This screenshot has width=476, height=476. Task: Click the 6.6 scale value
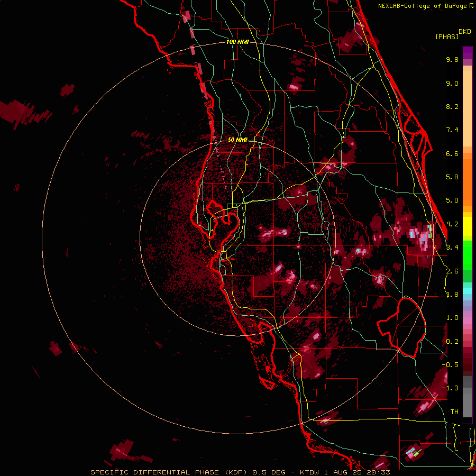pos(452,153)
